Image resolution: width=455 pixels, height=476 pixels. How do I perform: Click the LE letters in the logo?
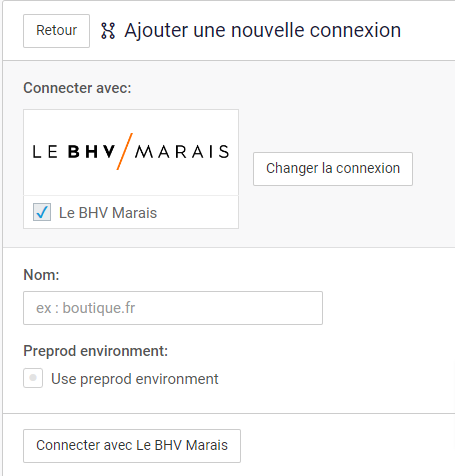[45, 152]
